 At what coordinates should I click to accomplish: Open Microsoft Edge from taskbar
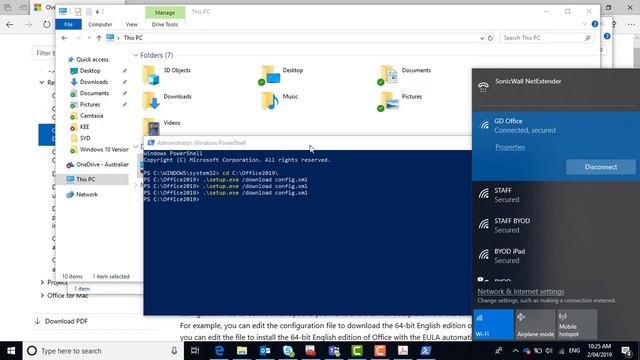219,351
